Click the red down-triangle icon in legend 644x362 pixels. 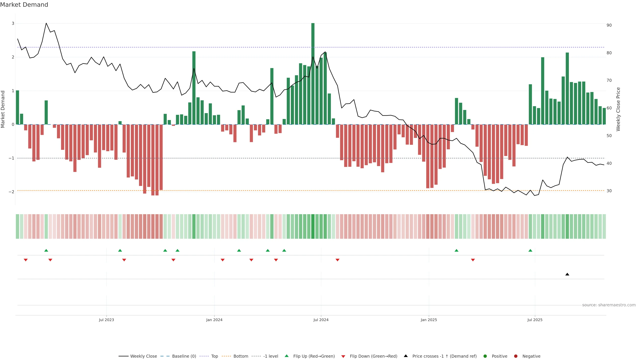click(343, 356)
